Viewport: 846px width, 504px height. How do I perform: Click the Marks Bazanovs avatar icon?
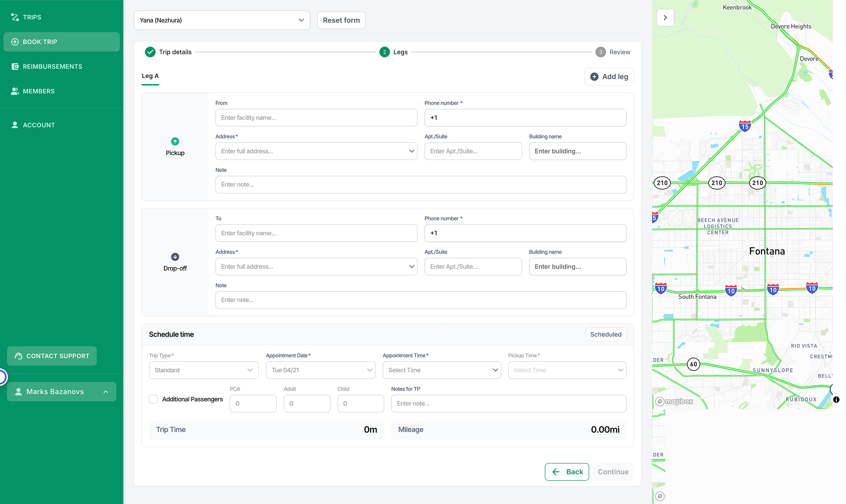(x=19, y=392)
